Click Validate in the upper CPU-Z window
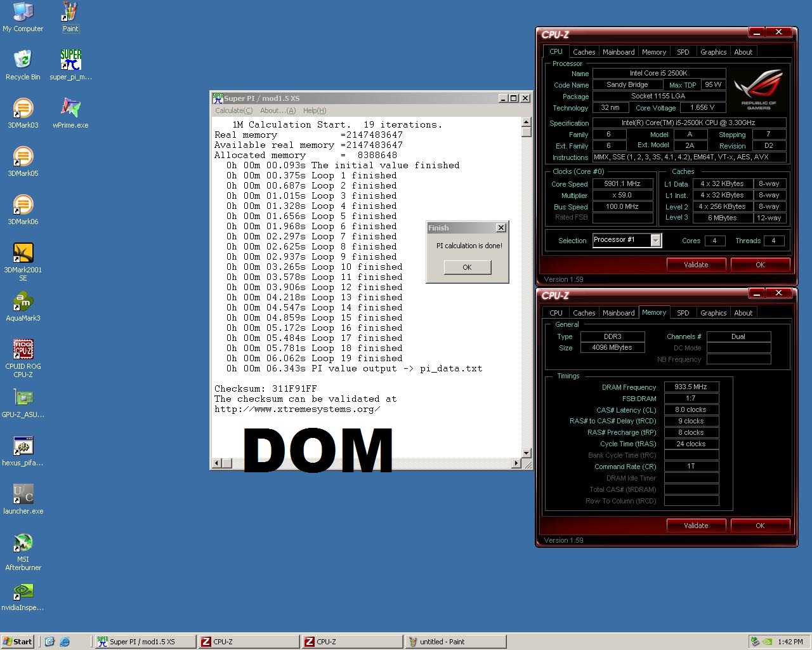The width and height of the screenshot is (812, 650). coord(696,265)
